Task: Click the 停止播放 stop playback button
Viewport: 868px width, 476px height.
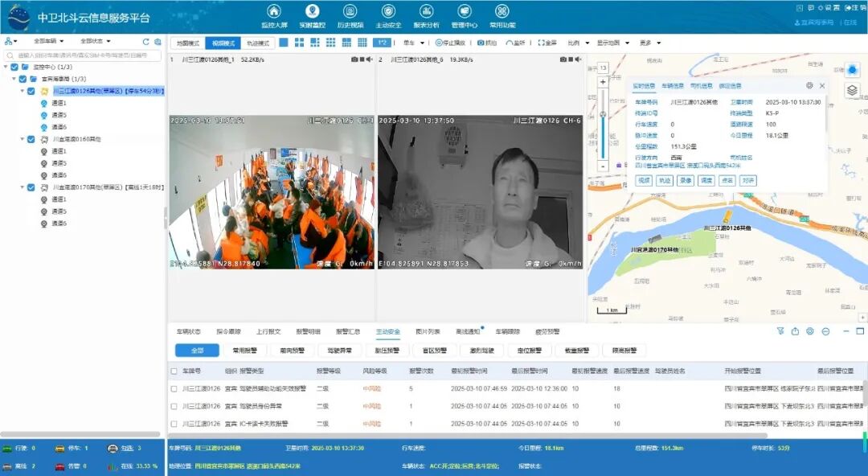Action: (450, 43)
